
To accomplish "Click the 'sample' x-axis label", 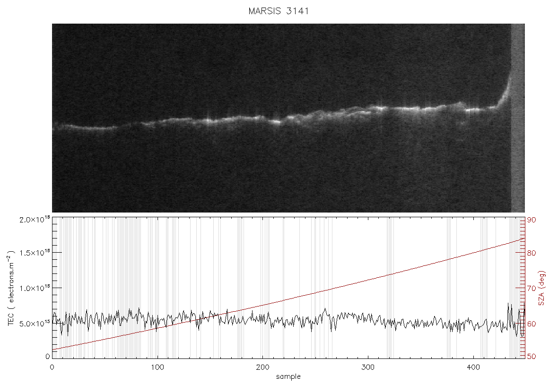I will click(x=288, y=376).
